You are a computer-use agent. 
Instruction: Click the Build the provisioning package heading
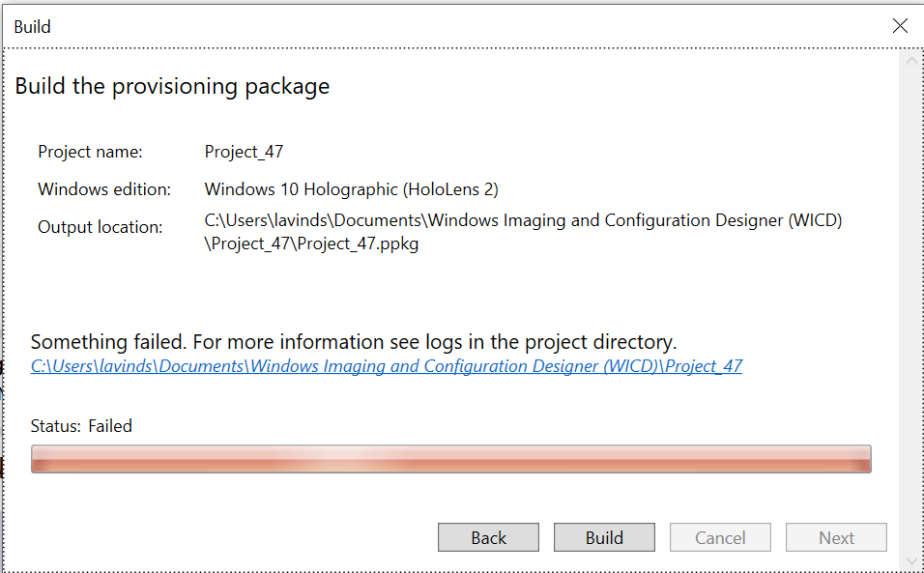[x=172, y=86]
